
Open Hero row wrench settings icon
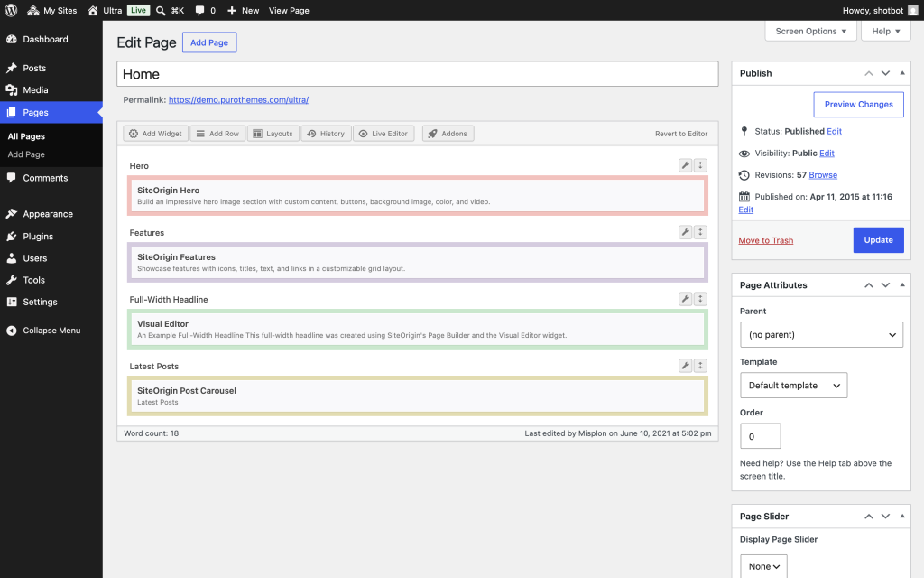685,165
